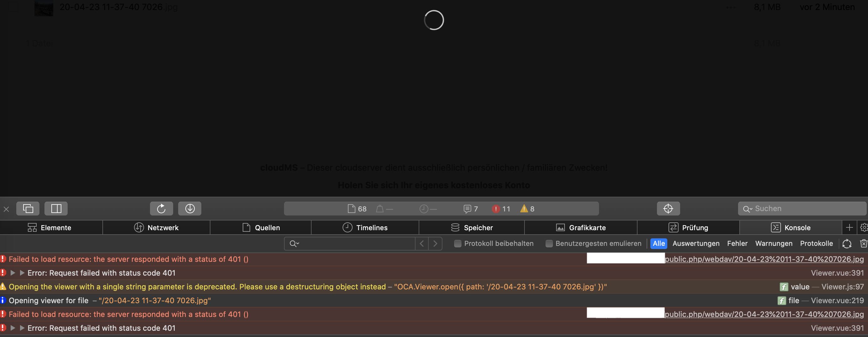Activate the element selection crosshair icon
Image resolution: width=868 pixels, height=337 pixels.
[x=668, y=209]
